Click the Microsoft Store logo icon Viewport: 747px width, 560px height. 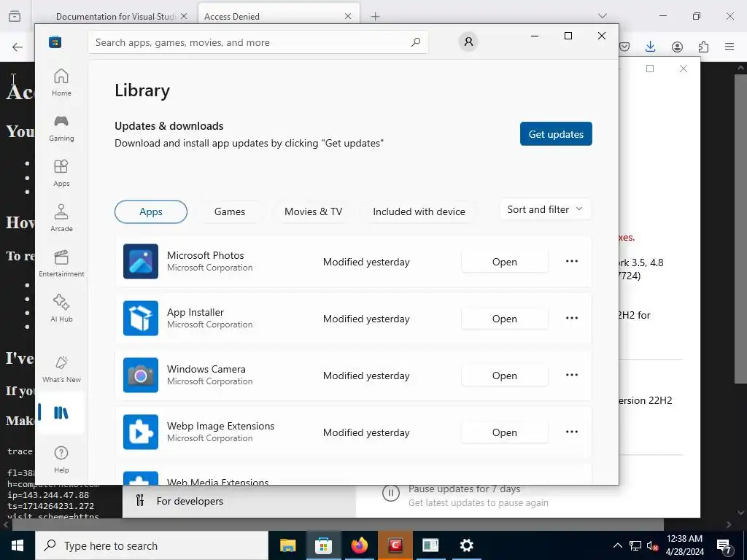(x=55, y=42)
